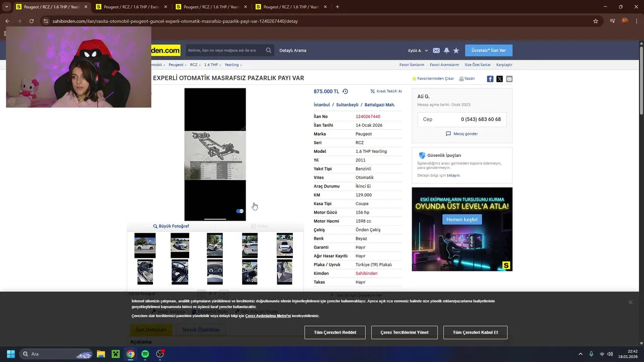644x362 pixels.
Task: Remove listing from favorites
Action: coord(433,78)
